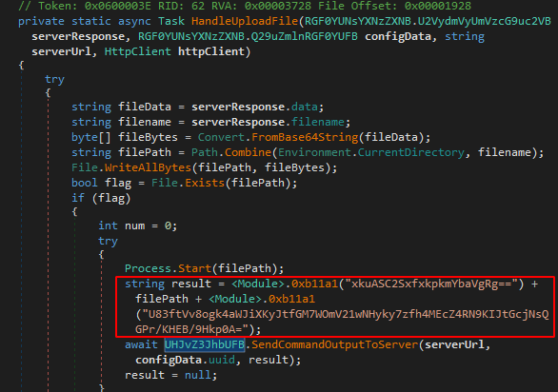Click the U2VydmVyUmVzcG9uc2VB type name
This screenshot has width=558, height=392.
(485, 21)
